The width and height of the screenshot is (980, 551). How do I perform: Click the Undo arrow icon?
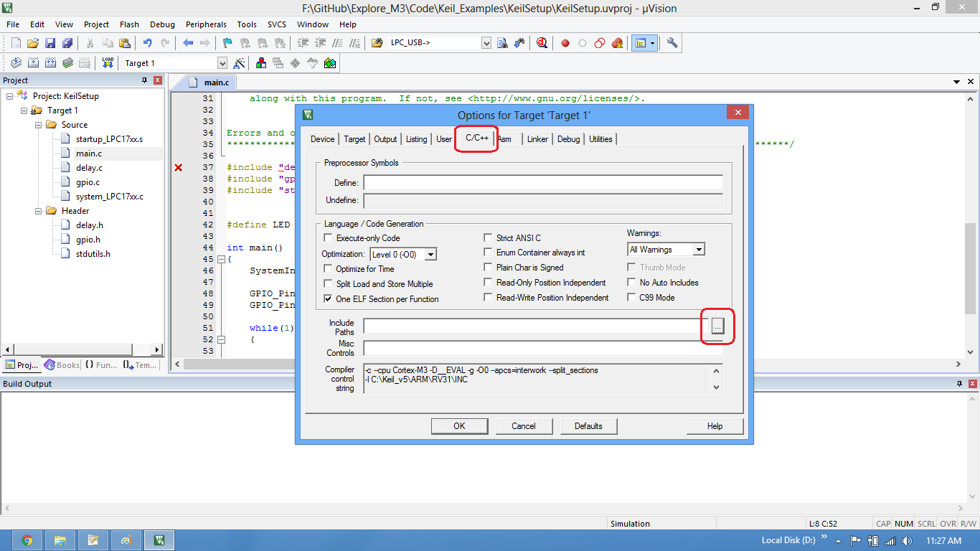pos(148,43)
